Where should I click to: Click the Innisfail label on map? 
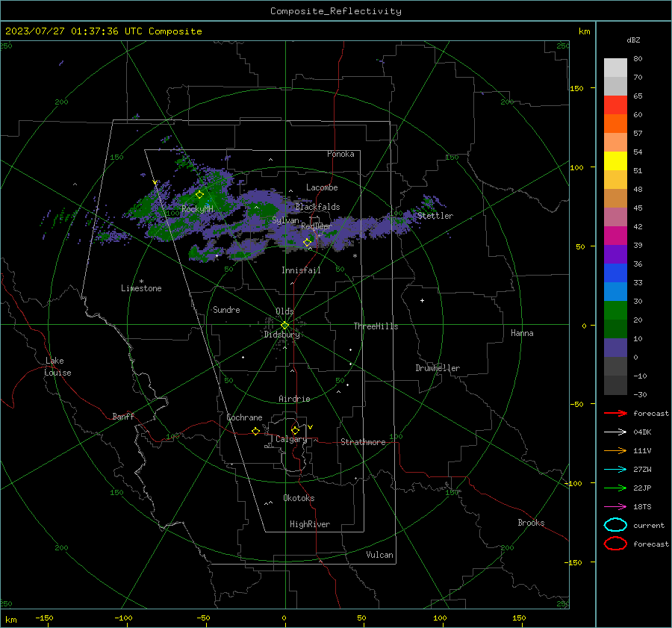tap(301, 270)
